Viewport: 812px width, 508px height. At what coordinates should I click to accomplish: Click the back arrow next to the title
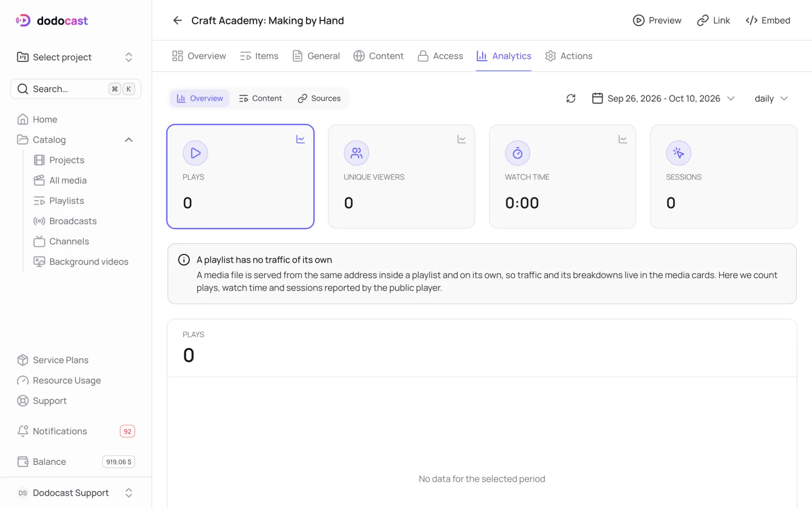[177, 20]
